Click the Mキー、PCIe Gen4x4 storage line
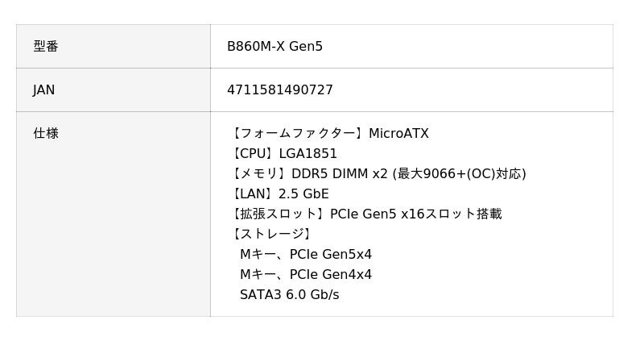The image size is (644, 341). click(306, 275)
